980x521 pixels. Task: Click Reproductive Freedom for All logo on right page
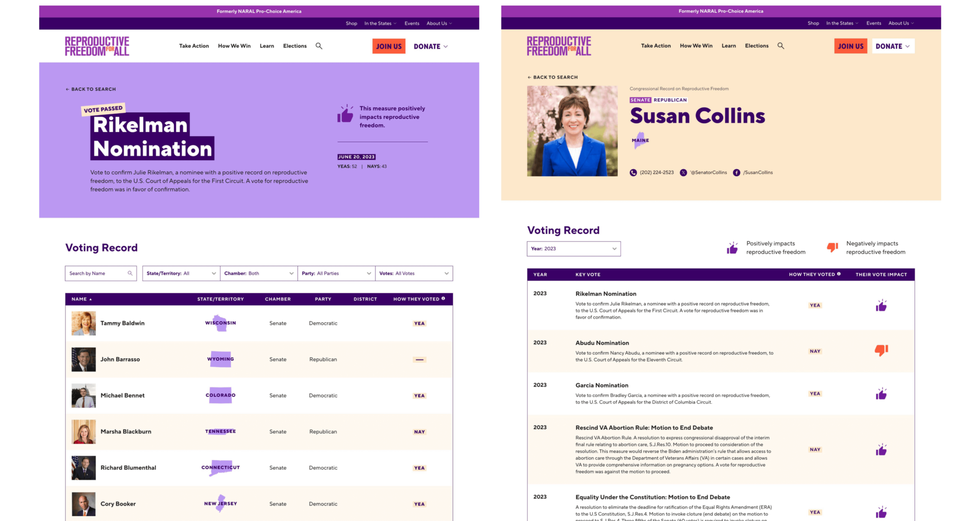pyautogui.click(x=559, y=46)
